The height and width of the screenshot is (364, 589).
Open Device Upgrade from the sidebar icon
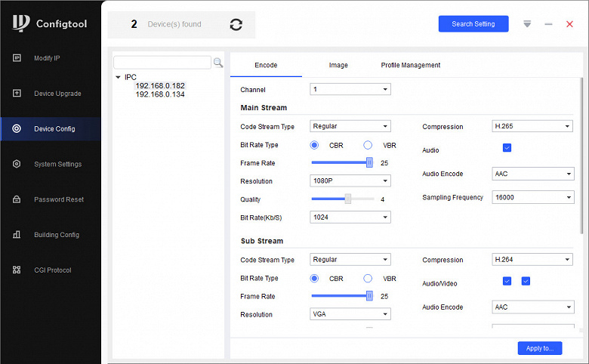tap(17, 94)
